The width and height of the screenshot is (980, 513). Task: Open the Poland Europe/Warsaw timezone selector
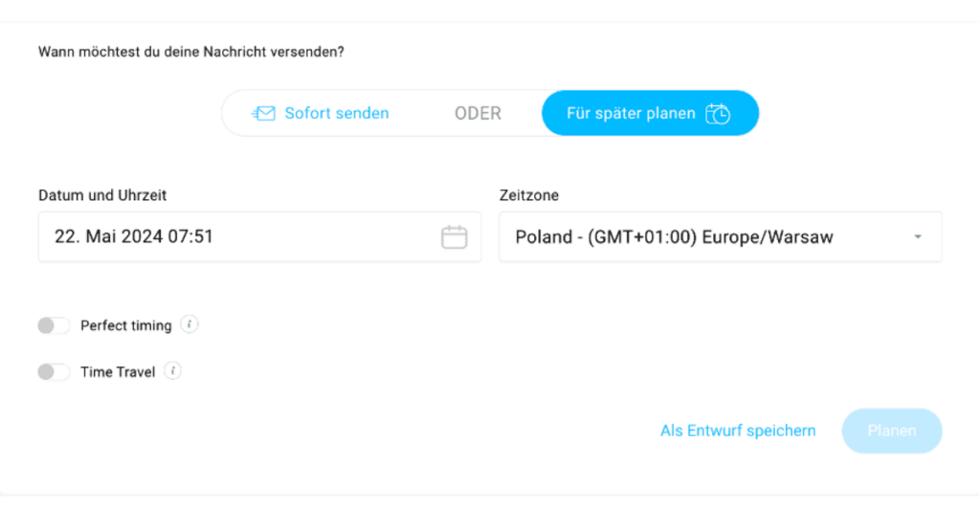720,236
